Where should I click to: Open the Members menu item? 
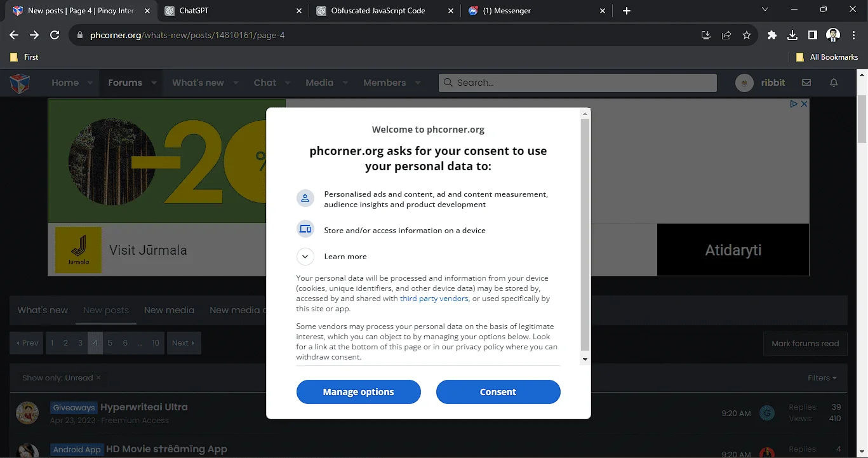385,83
